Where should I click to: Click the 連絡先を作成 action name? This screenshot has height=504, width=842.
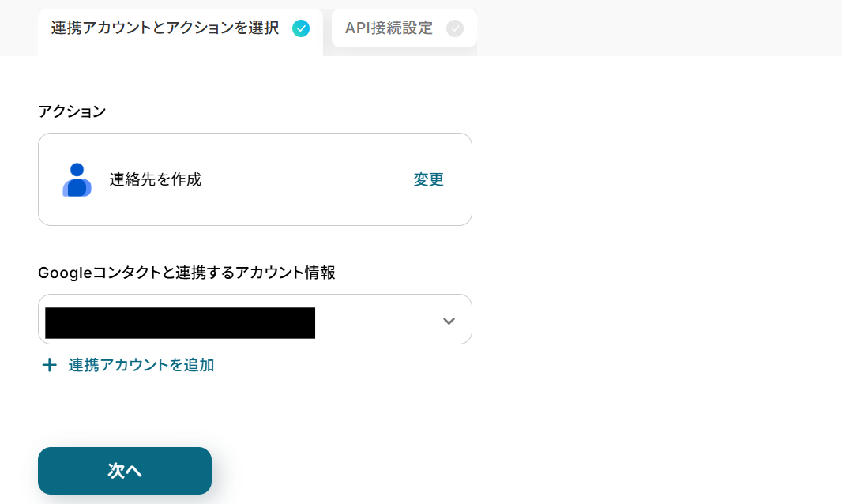(x=156, y=179)
